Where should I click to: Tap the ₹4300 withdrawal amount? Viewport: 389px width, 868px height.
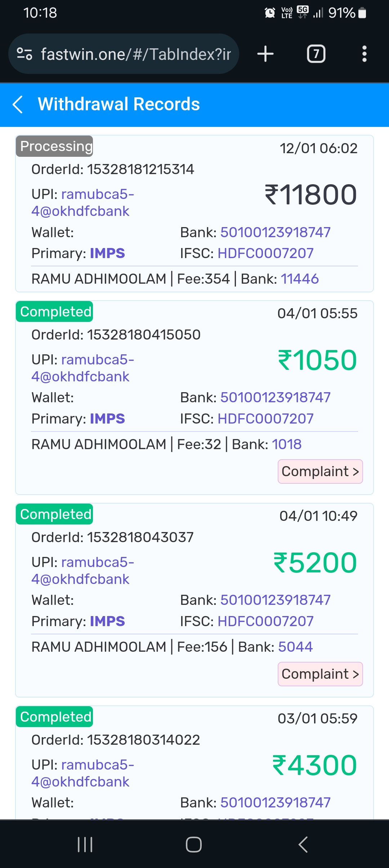(314, 765)
